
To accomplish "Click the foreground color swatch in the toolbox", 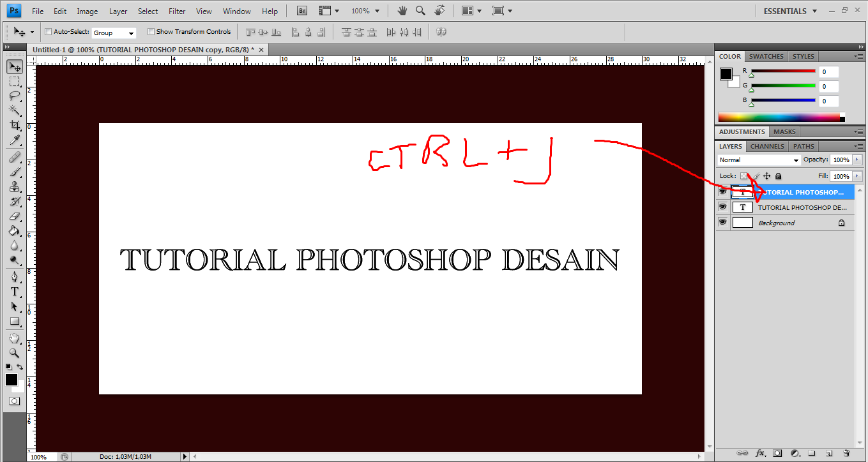I will pyautogui.click(x=11, y=380).
